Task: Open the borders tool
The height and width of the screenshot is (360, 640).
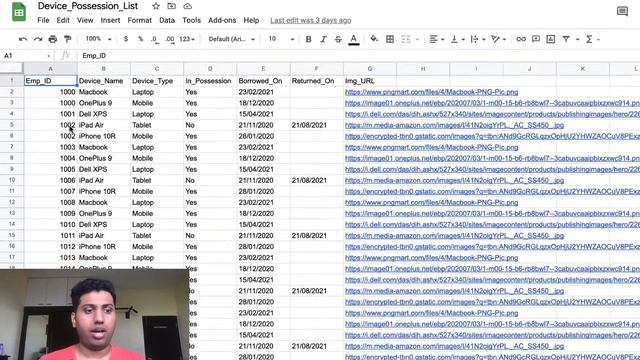Action: [390, 39]
